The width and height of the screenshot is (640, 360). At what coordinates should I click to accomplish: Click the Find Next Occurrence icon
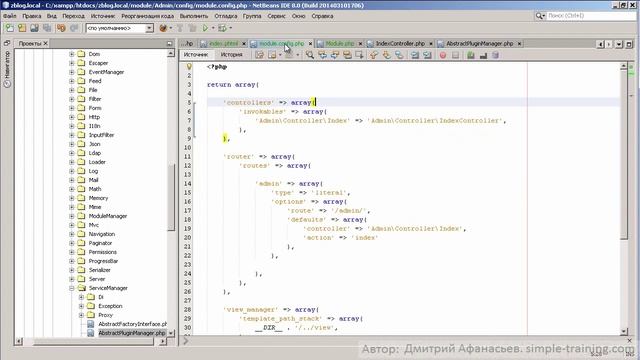click(x=335, y=55)
